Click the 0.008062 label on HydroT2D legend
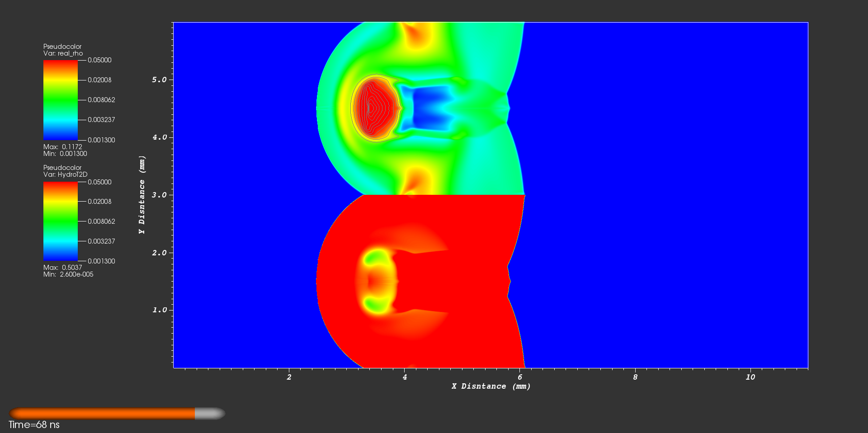868x433 pixels. click(x=101, y=221)
